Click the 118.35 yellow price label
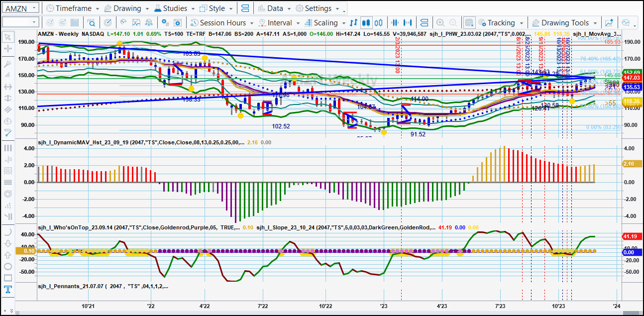644x316 pixels. tap(632, 101)
